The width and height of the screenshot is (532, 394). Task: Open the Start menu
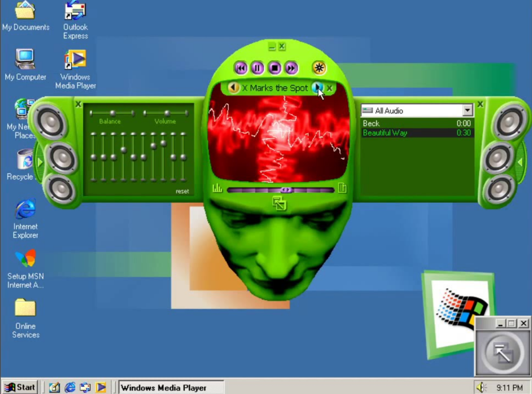coord(20,387)
